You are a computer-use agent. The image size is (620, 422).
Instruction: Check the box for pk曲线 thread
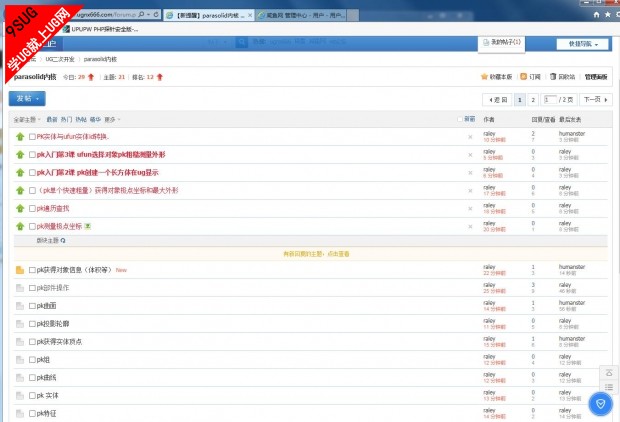32,378
